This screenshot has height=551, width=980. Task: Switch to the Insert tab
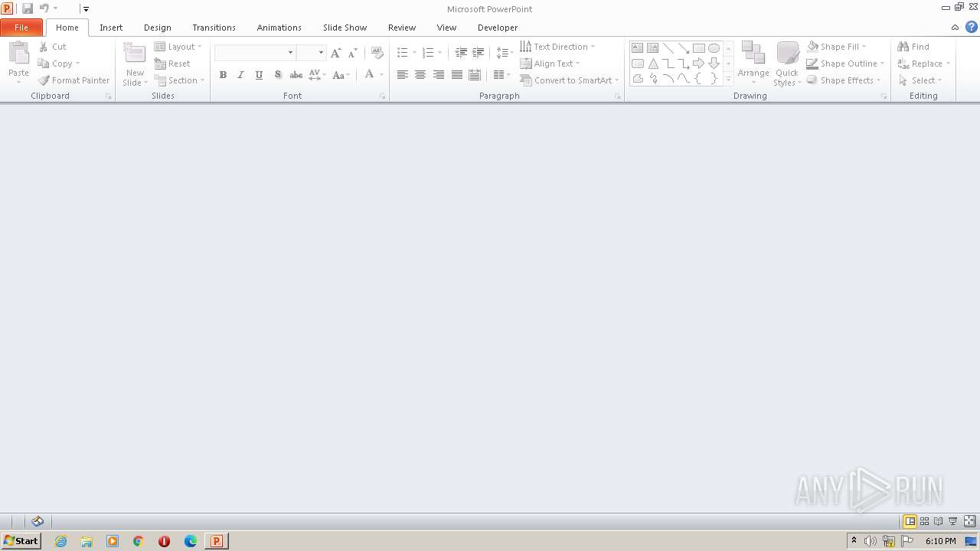111,28
